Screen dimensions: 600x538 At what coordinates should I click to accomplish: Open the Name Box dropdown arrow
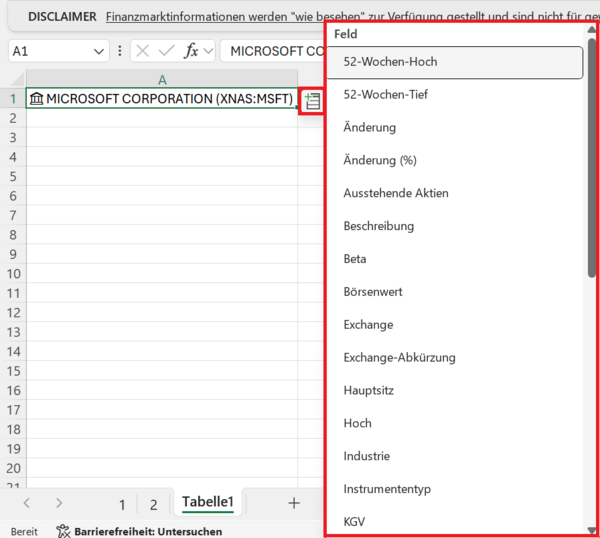pos(99,51)
